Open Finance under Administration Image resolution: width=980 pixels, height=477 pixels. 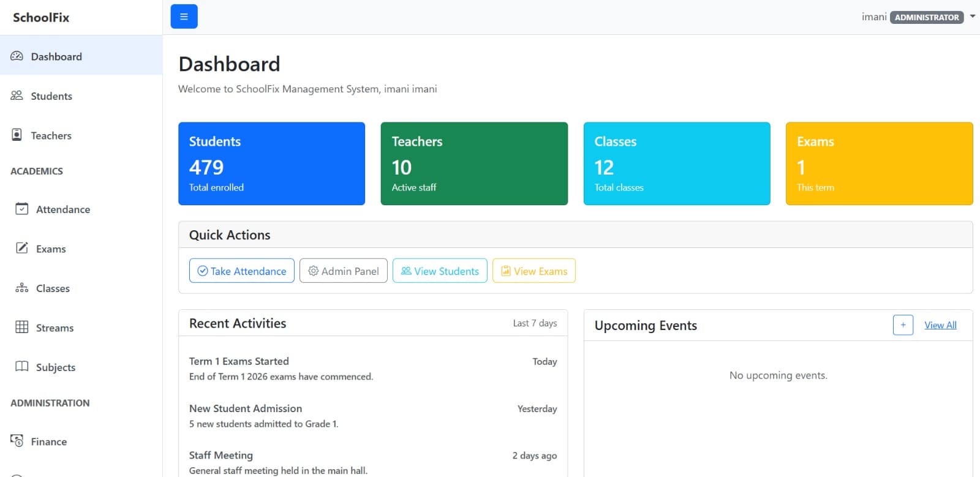pos(81,441)
